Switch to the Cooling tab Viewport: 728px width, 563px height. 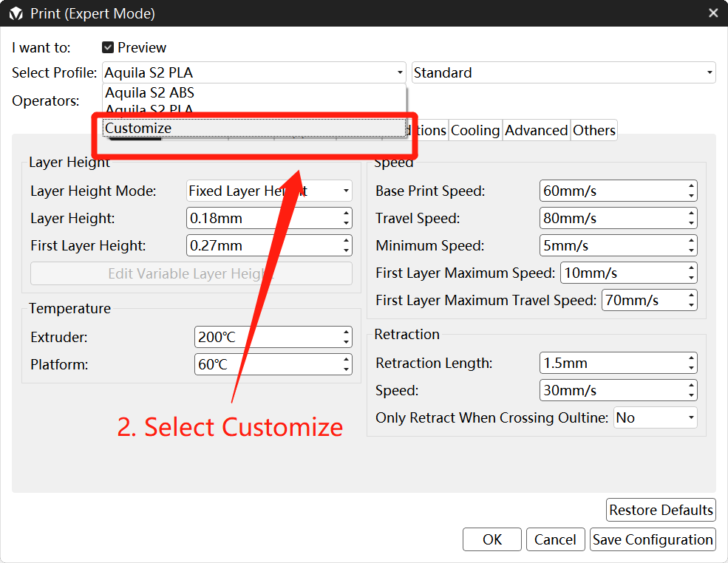[475, 131]
